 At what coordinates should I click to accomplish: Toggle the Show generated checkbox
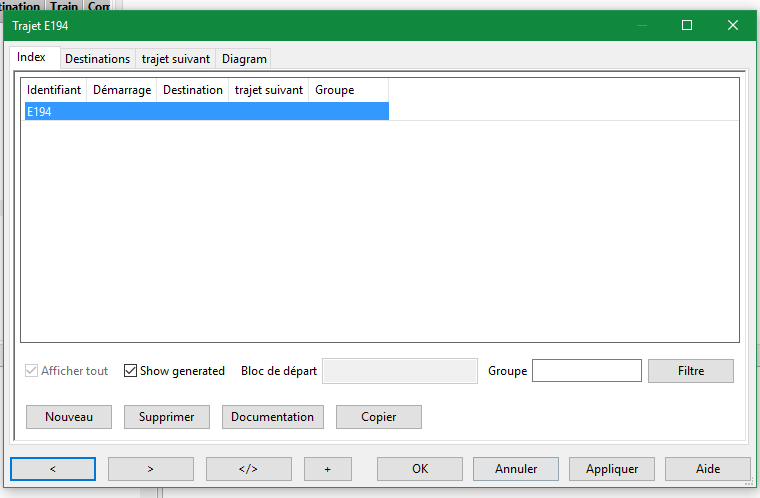coord(131,371)
